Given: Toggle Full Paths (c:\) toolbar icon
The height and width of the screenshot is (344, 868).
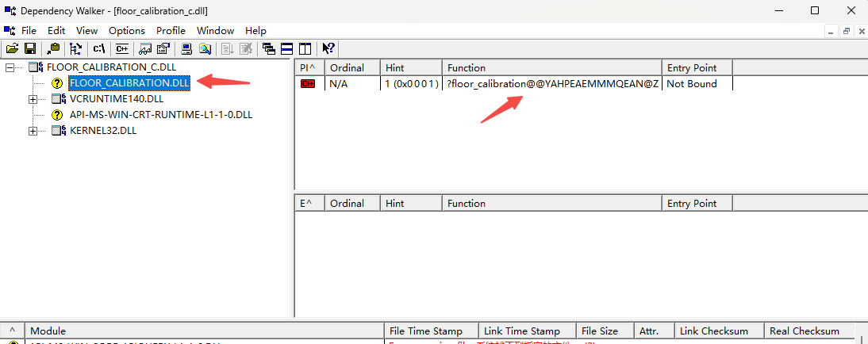Looking at the screenshot, I should (x=100, y=48).
